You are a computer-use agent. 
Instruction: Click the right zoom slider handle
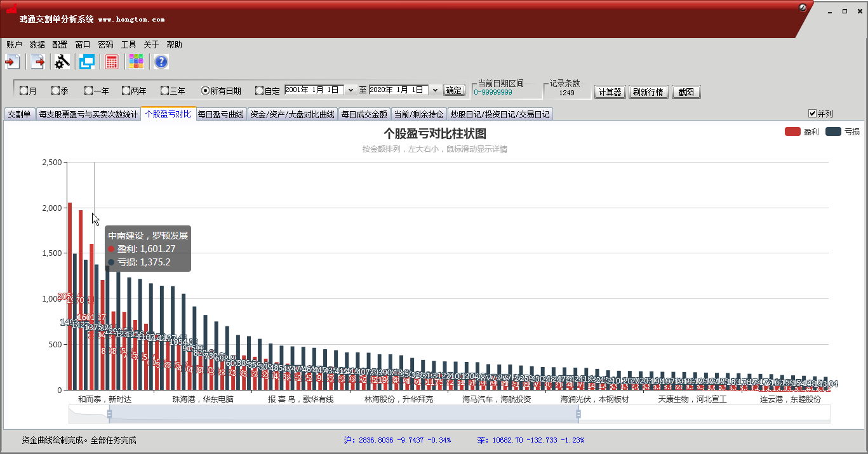(x=578, y=414)
